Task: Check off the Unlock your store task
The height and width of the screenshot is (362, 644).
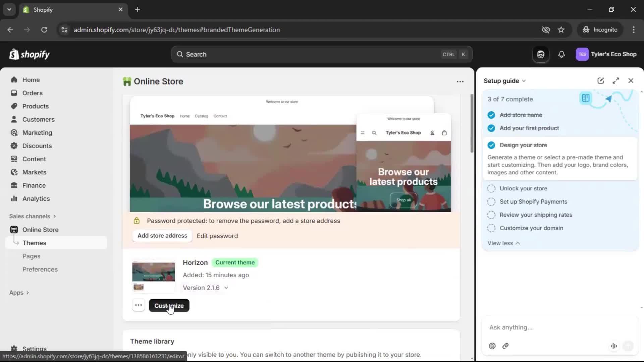Action: tap(491, 188)
